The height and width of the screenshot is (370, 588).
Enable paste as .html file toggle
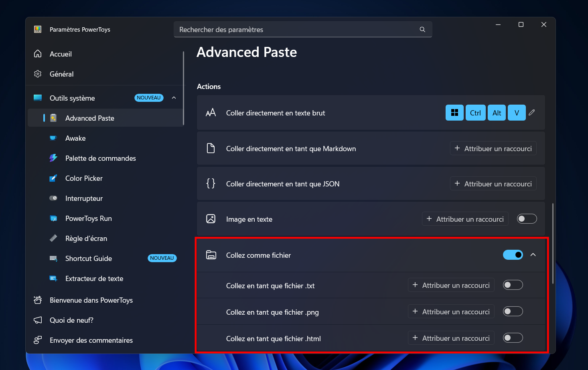(x=513, y=338)
